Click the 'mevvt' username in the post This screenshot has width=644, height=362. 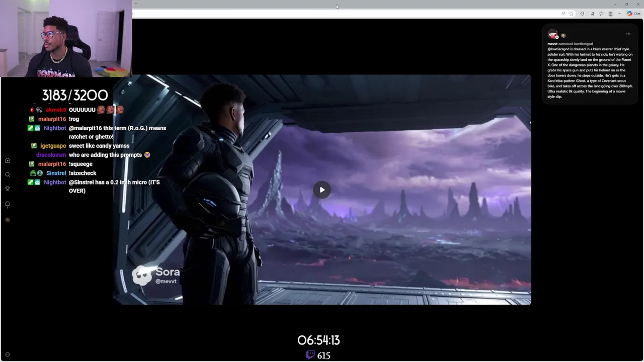552,44
